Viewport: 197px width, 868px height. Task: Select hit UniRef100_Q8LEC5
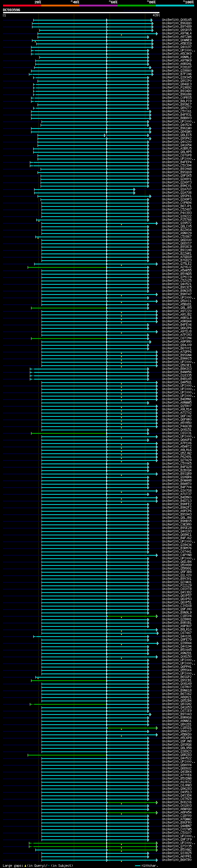click(x=177, y=135)
